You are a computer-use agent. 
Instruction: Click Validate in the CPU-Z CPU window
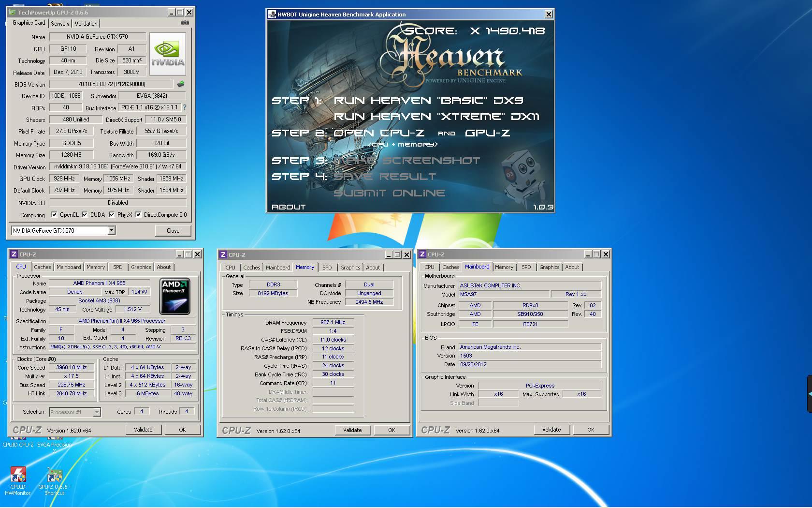tap(143, 430)
